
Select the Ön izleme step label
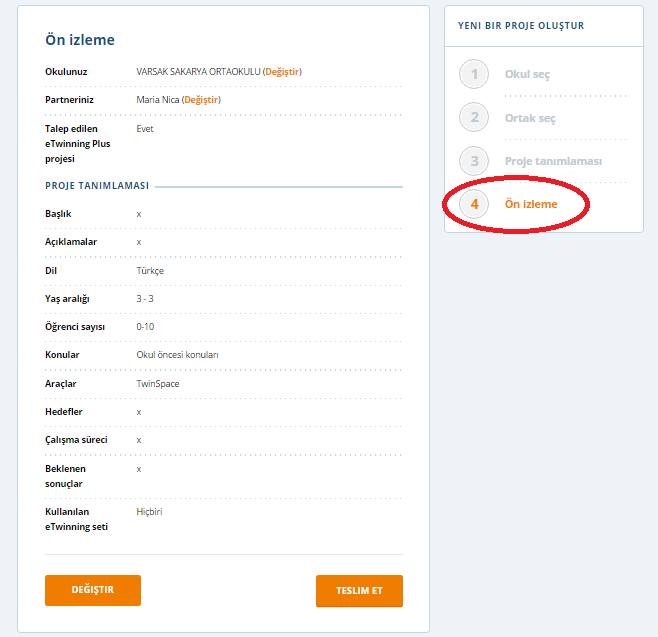531,204
